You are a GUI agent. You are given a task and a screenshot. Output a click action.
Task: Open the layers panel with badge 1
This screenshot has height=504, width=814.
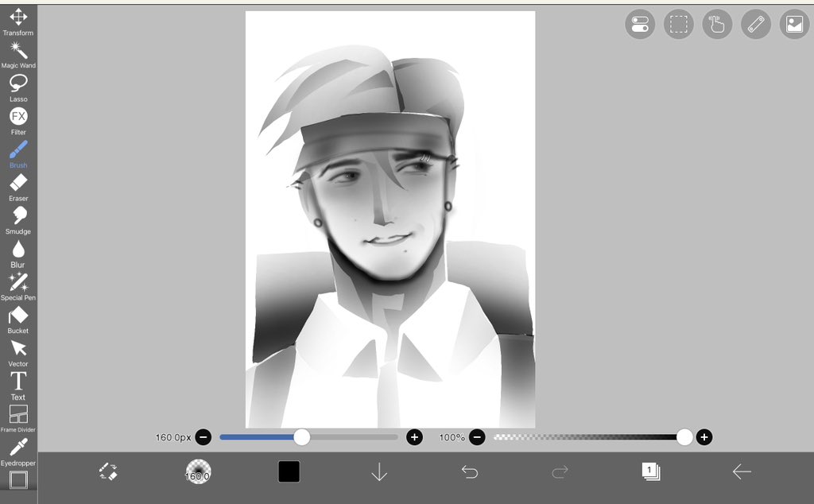click(x=650, y=471)
